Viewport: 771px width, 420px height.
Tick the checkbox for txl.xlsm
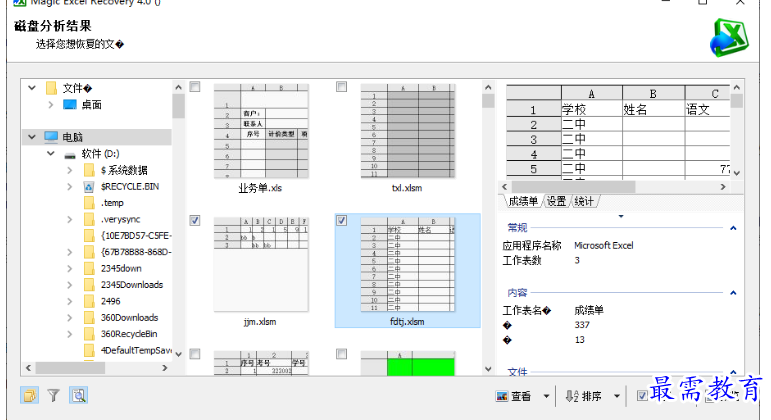[x=342, y=87]
